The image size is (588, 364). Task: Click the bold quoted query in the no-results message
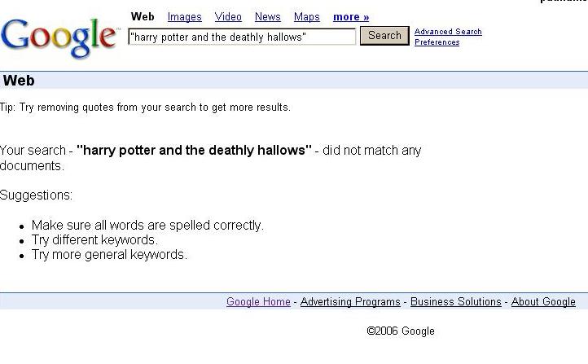pos(194,151)
